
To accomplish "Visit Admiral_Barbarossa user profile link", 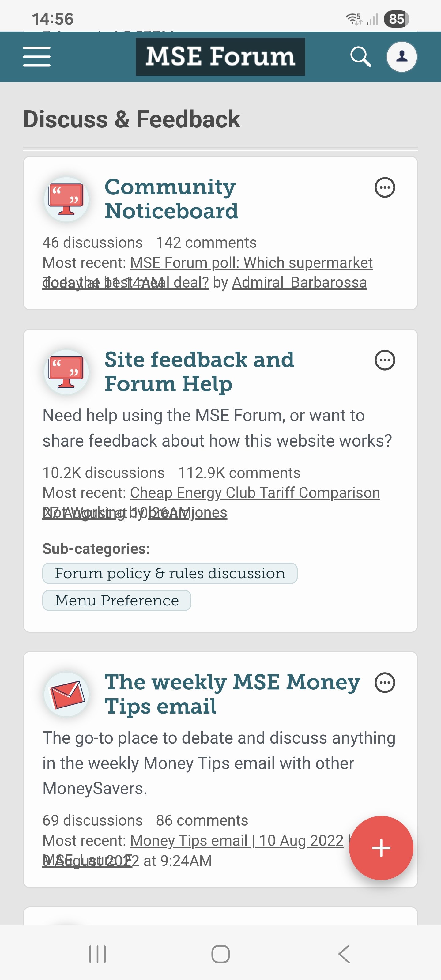I will 300,283.
